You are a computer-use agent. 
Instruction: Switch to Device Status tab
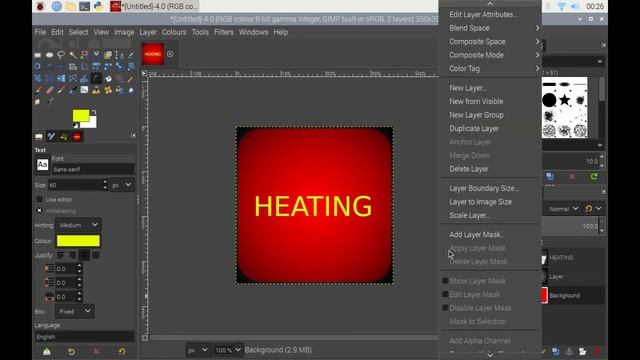point(51,137)
